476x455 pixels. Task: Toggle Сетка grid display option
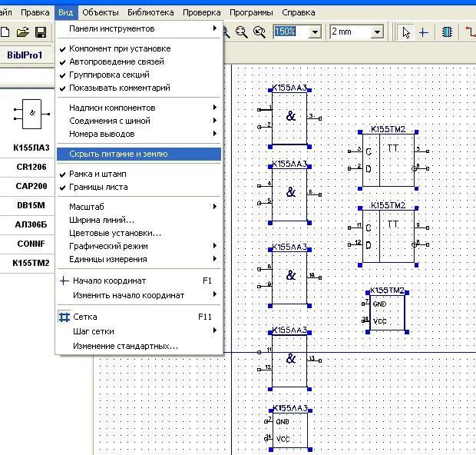click(84, 317)
